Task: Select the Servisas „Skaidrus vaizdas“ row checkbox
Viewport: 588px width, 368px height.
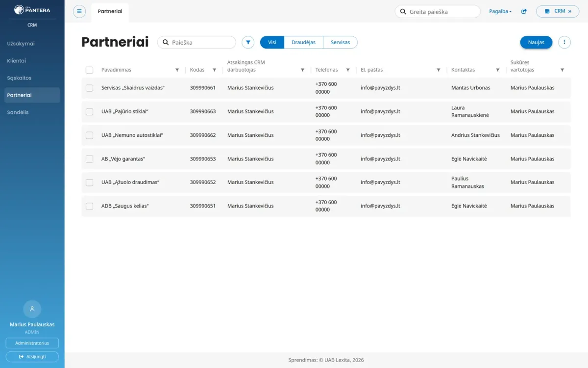Action: 89,88
